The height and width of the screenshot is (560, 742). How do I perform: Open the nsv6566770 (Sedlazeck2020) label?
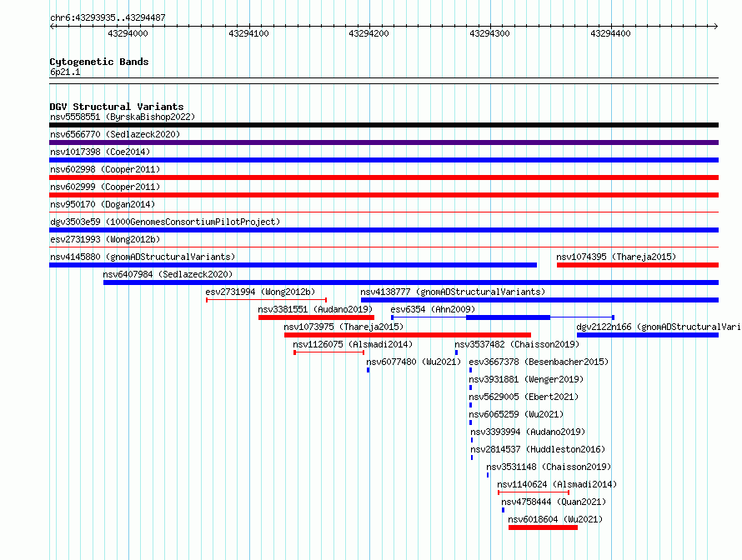tap(115, 134)
